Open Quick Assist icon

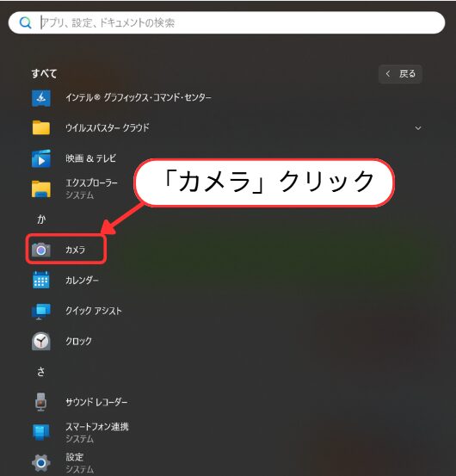click(41, 311)
